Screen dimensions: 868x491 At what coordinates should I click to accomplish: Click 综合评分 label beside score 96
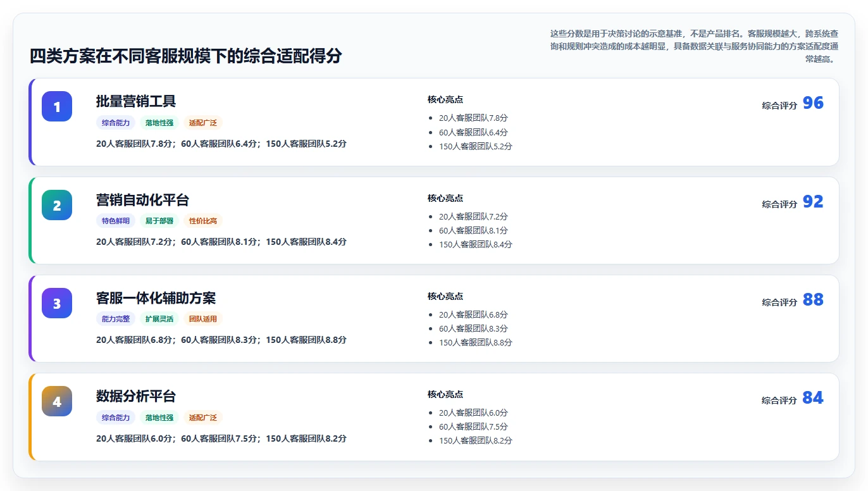pos(779,106)
